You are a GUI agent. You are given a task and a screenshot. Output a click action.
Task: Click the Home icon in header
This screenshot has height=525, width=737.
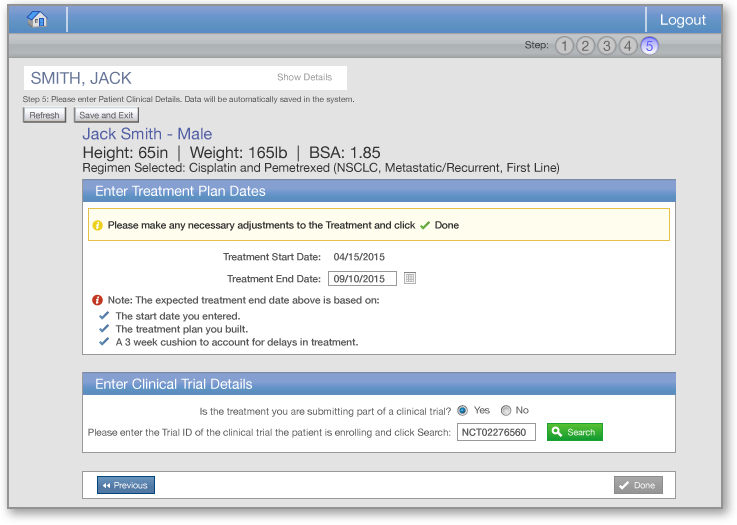pyautogui.click(x=37, y=19)
